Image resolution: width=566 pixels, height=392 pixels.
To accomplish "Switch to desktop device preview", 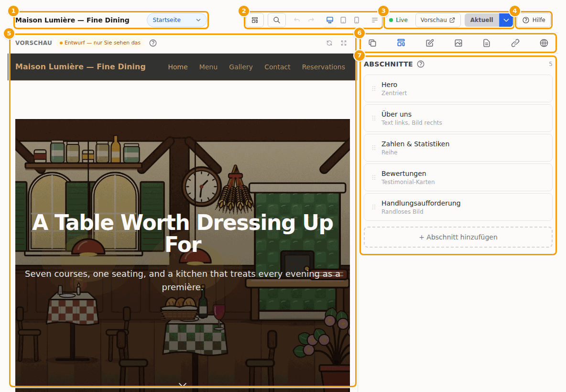I will tap(329, 20).
